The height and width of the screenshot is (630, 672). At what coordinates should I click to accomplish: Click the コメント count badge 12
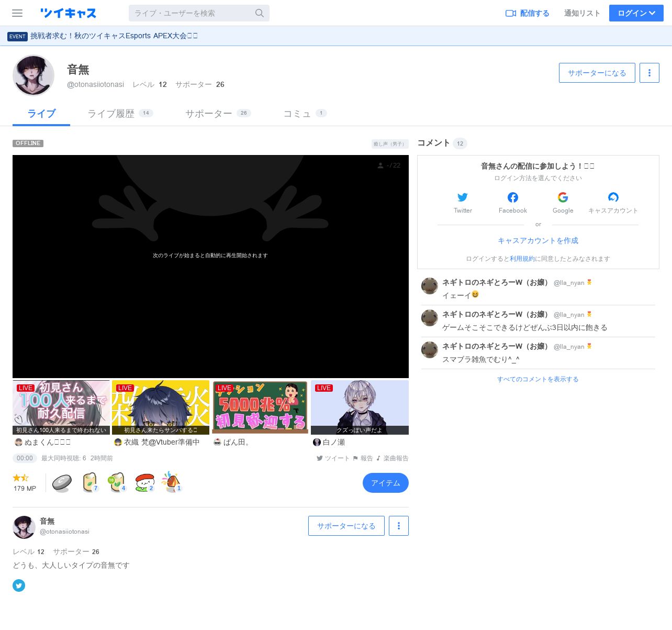(460, 143)
